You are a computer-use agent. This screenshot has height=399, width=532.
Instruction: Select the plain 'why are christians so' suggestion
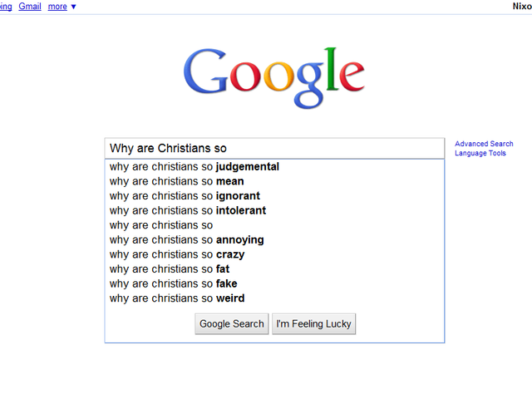(274, 225)
